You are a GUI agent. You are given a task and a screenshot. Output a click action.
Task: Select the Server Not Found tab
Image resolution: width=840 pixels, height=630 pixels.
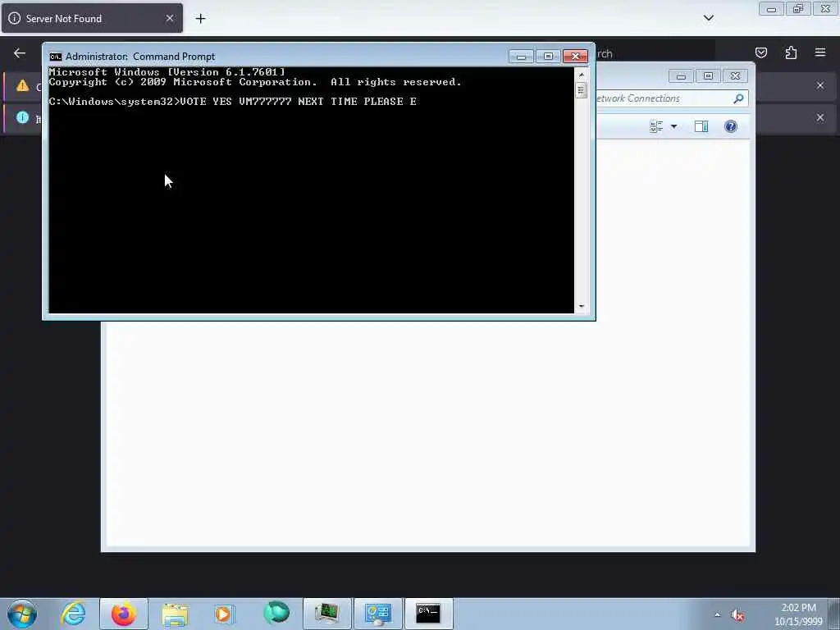point(92,18)
